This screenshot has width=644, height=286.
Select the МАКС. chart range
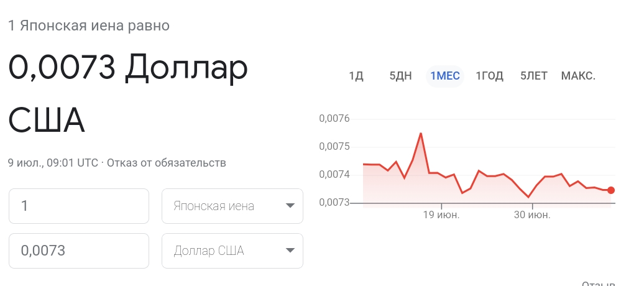click(578, 76)
